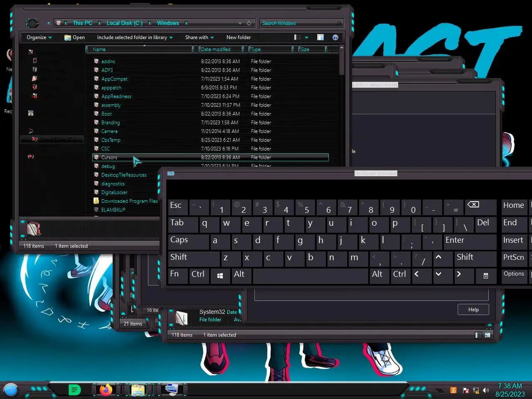
Task: Switch to large icons view in rear Explorer status bar
Action: click(x=488, y=335)
